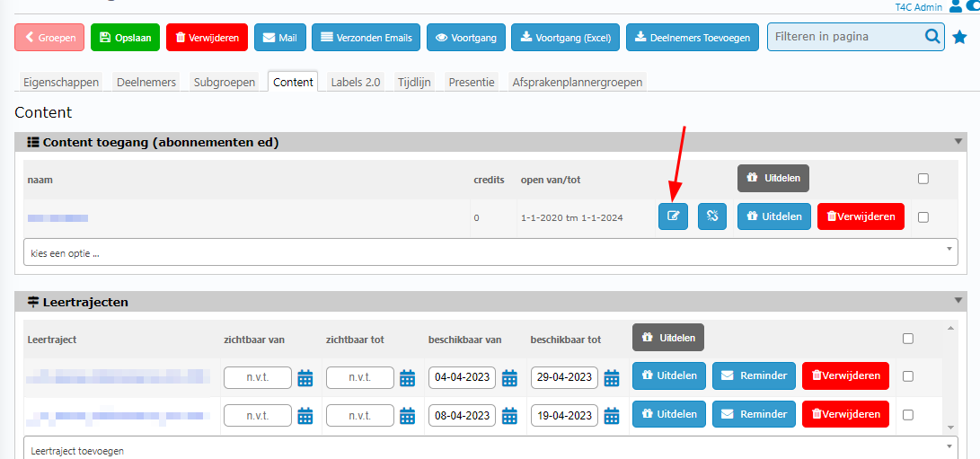Viewport: 980px width, 459px height.
Task: Open the 'kies een optie ...' dropdown
Action: 490,252
